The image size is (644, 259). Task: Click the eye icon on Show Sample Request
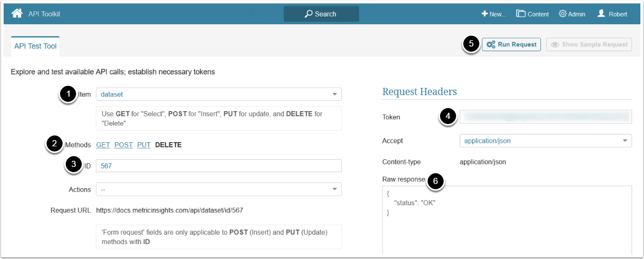coord(555,44)
